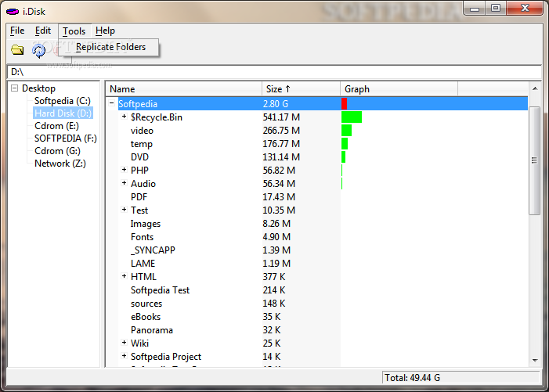This screenshot has height=392, width=549.
Task: Expand the PHP folder
Action: (x=124, y=170)
